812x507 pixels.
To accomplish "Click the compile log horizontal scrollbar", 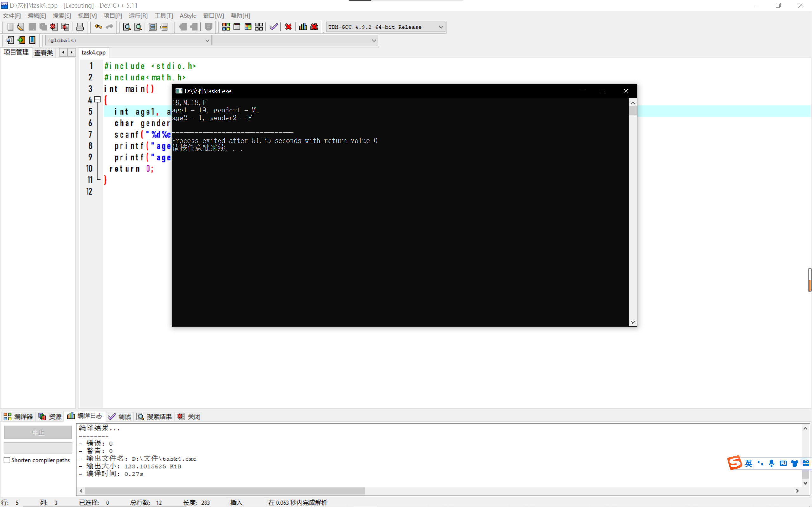I will click(225, 491).
